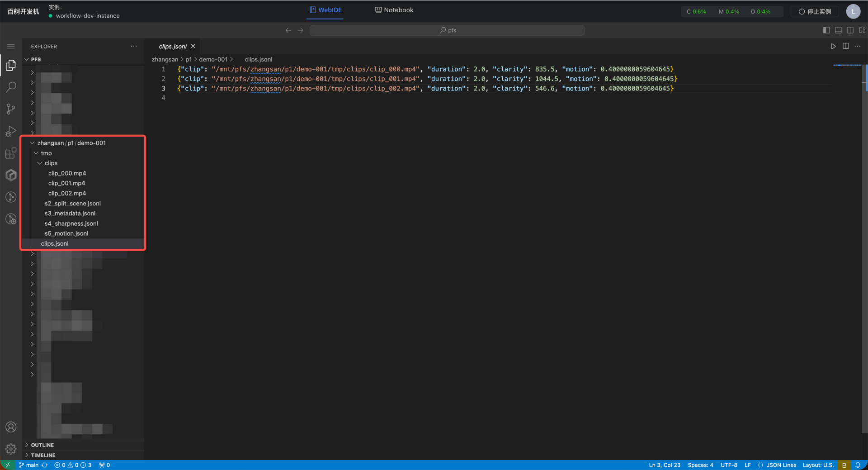868x470 pixels.
Task: Open the Manage settings gear
Action: click(11, 449)
